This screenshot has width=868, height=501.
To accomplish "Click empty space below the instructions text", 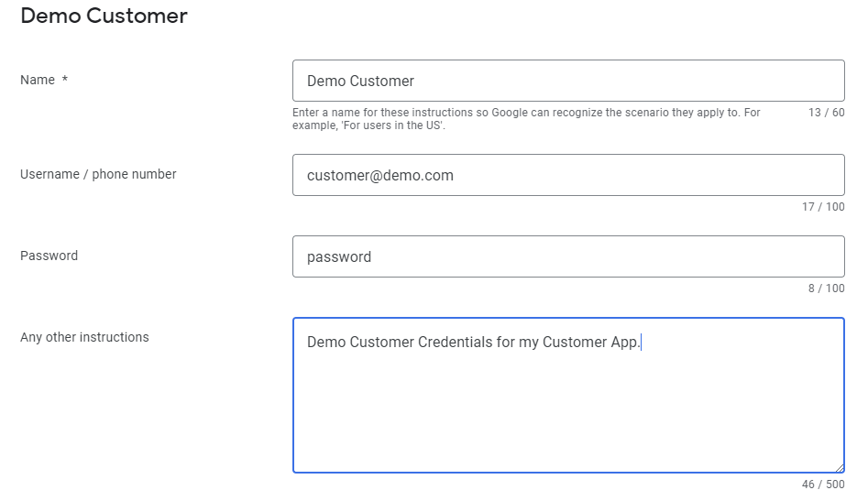I will pos(568,415).
